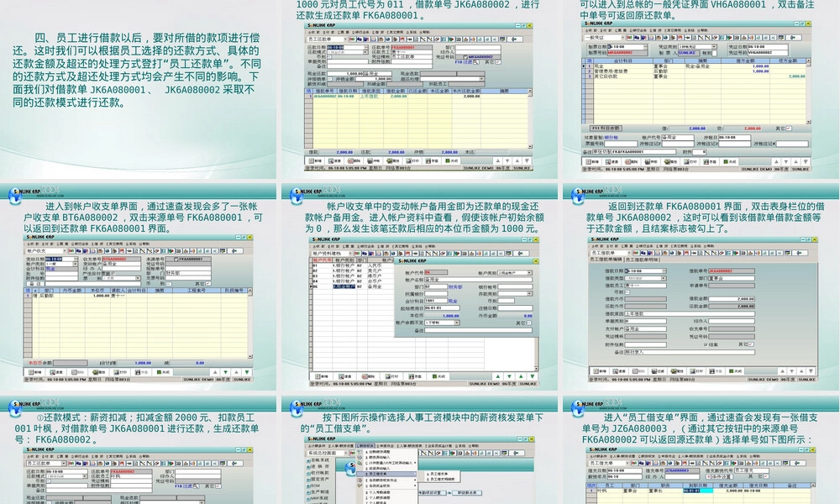Switch to 员工借款单编辑 tab
840x504 pixels.
coord(606,260)
